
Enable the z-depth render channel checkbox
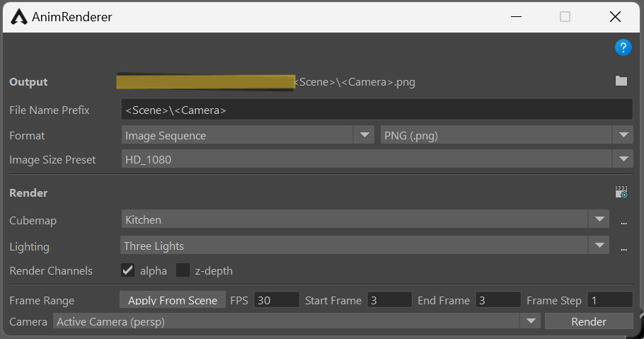click(x=183, y=270)
